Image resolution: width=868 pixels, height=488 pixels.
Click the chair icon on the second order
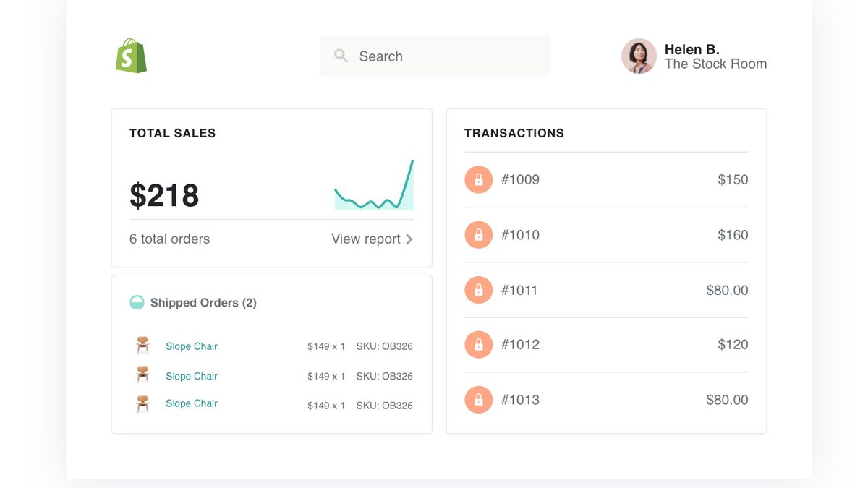click(142, 374)
